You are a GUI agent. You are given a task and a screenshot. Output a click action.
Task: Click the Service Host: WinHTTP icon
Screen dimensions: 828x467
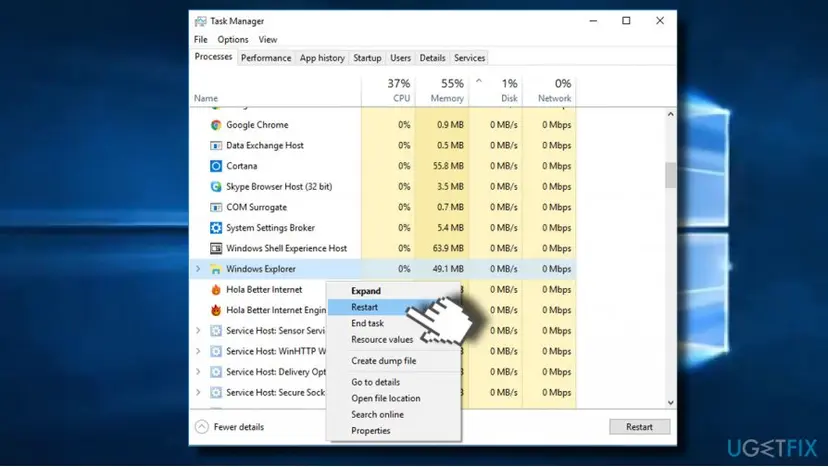click(x=216, y=352)
